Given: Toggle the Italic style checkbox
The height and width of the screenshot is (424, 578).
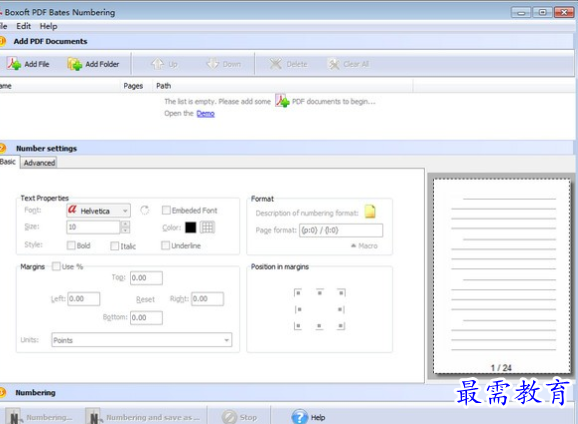Looking at the screenshot, I should tap(115, 246).
